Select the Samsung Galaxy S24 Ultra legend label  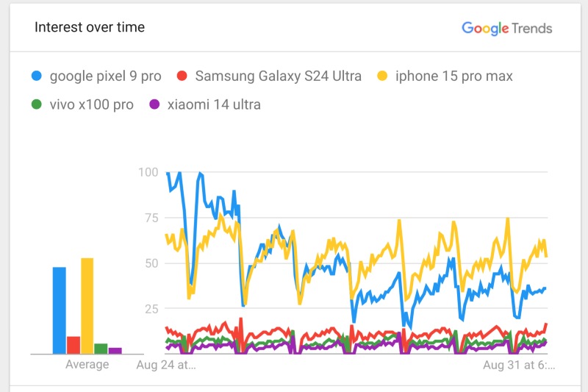[279, 76]
